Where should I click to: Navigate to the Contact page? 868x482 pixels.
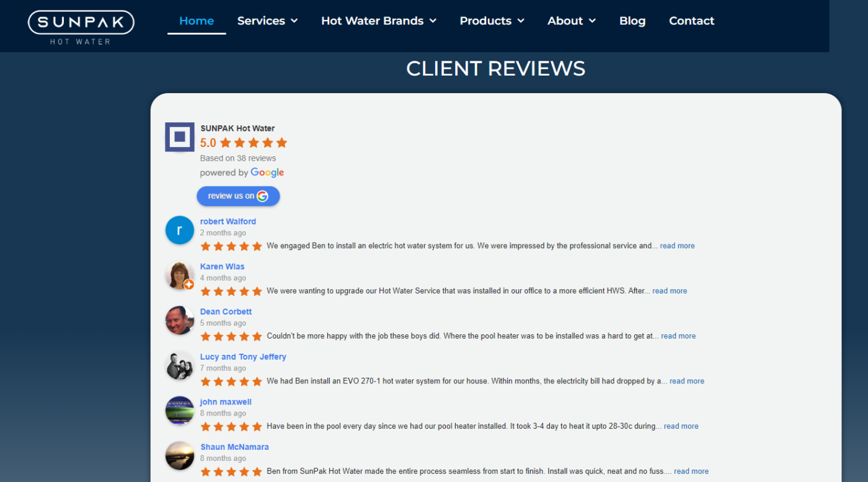click(x=691, y=20)
